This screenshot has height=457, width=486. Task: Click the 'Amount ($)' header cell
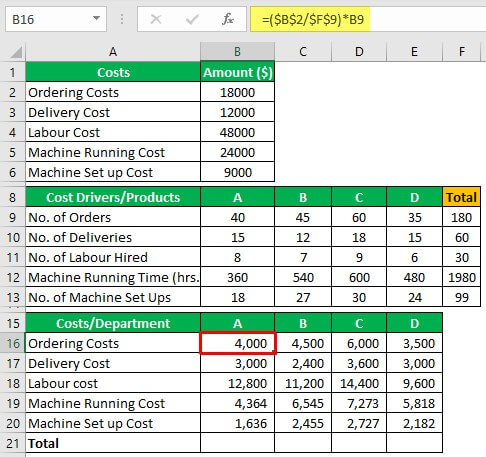[x=237, y=72]
